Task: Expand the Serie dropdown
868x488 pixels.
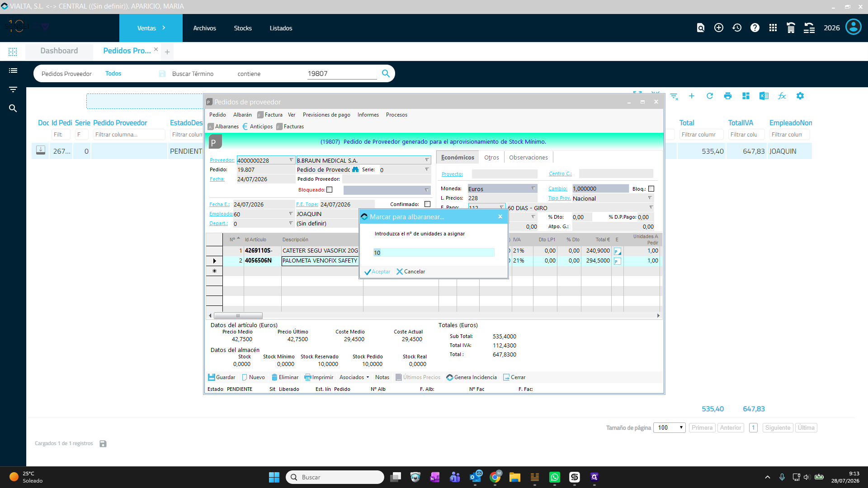Action: [x=427, y=170]
